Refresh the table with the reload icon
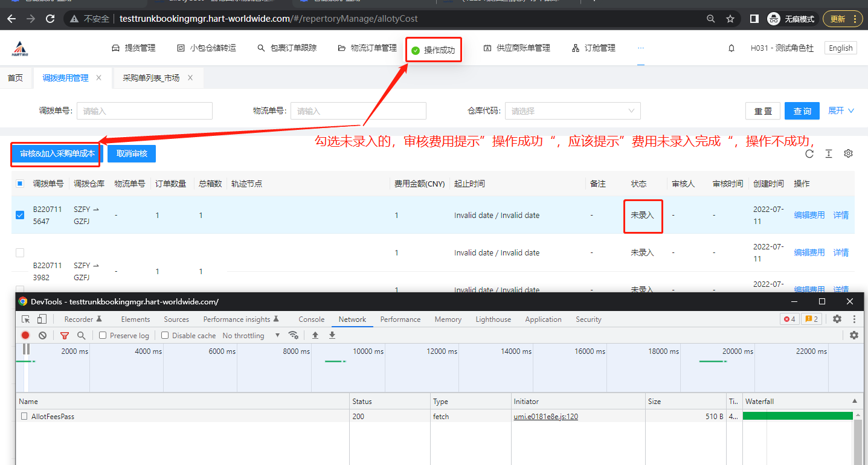 click(809, 154)
